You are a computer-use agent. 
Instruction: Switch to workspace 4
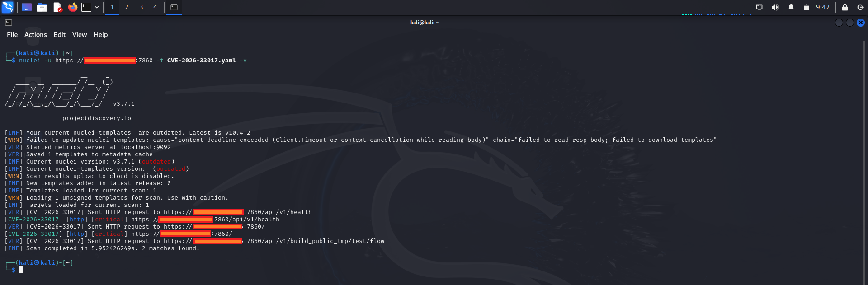(x=154, y=7)
